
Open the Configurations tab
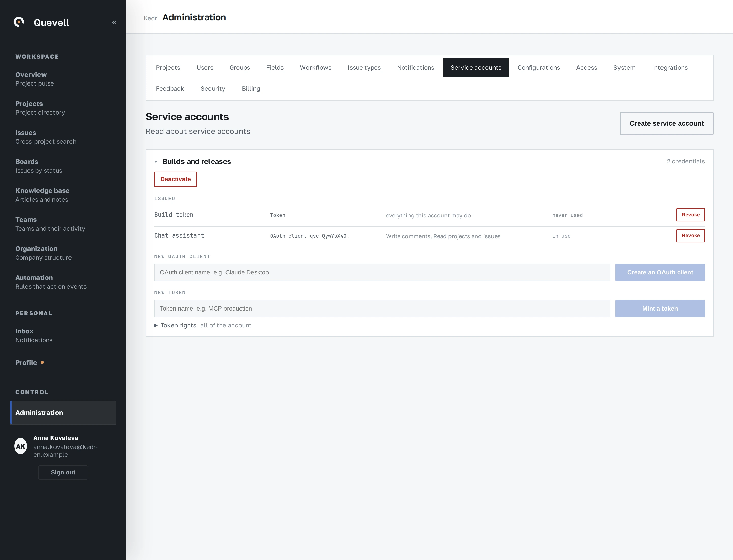tap(539, 68)
